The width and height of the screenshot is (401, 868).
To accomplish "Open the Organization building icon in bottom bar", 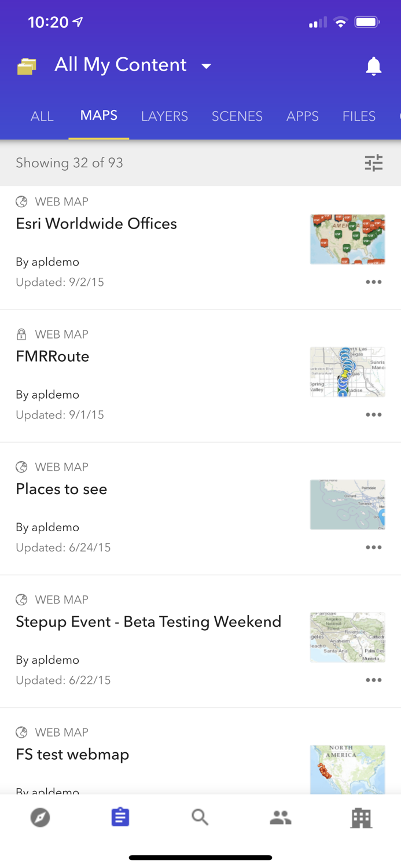I will point(361,817).
